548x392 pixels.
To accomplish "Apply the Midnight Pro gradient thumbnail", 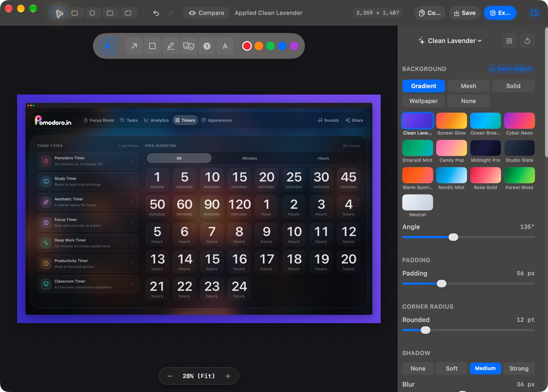I will [x=485, y=148].
